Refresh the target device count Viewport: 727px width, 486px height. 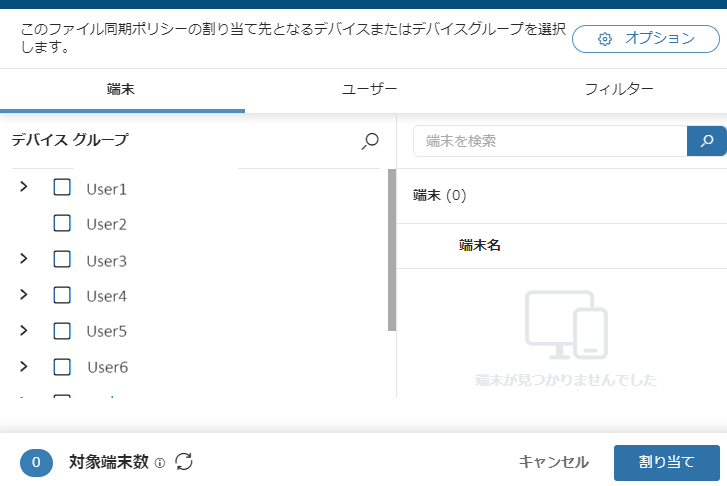[184, 462]
